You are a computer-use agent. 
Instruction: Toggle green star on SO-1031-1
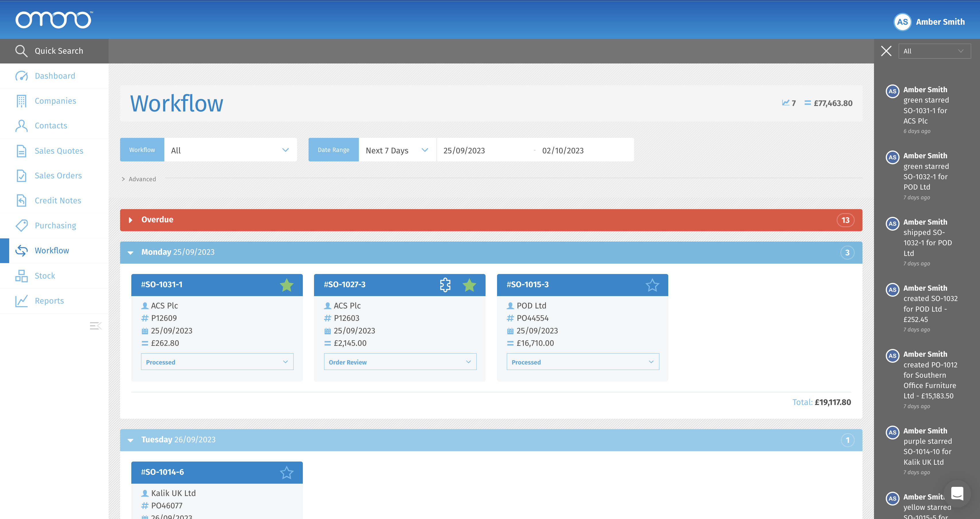(286, 285)
